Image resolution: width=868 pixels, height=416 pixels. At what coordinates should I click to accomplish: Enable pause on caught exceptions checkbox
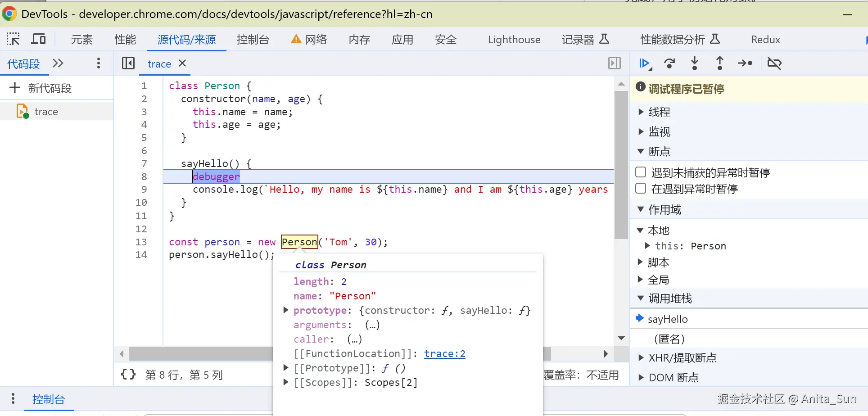pos(641,188)
